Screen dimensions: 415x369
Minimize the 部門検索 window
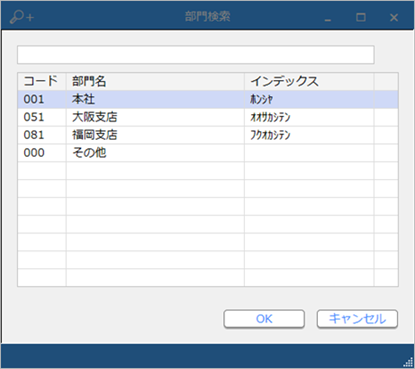[328, 18]
